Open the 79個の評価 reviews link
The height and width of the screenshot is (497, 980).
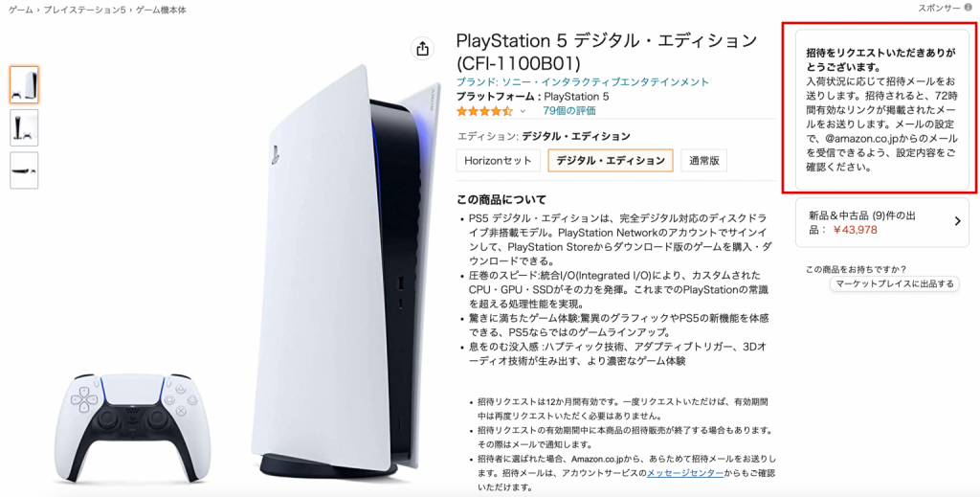click(x=569, y=111)
